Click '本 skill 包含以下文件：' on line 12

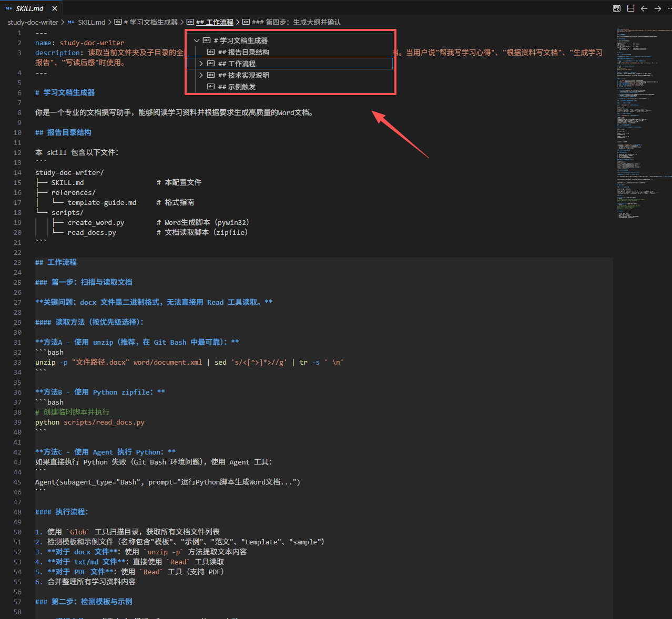(x=77, y=152)
